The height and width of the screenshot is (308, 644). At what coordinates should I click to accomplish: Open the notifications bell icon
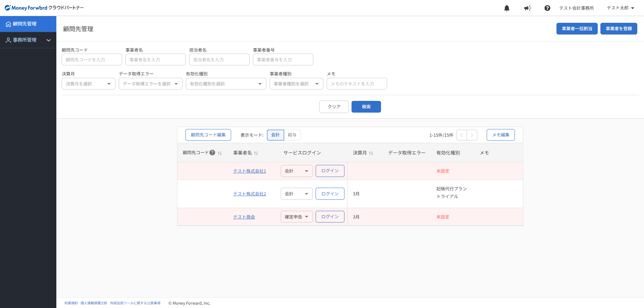[507, 8]
